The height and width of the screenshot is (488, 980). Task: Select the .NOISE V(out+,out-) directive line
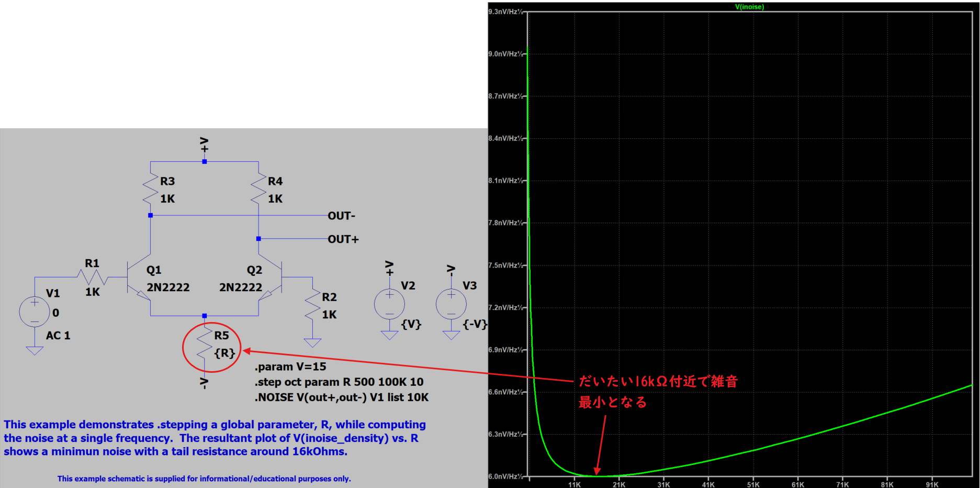coord(341,397)
